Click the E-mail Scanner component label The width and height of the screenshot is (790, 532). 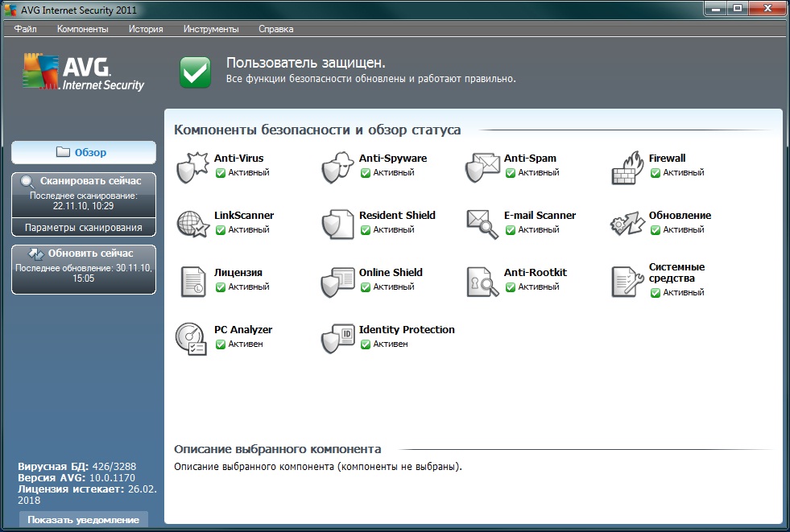pos(540,216)
